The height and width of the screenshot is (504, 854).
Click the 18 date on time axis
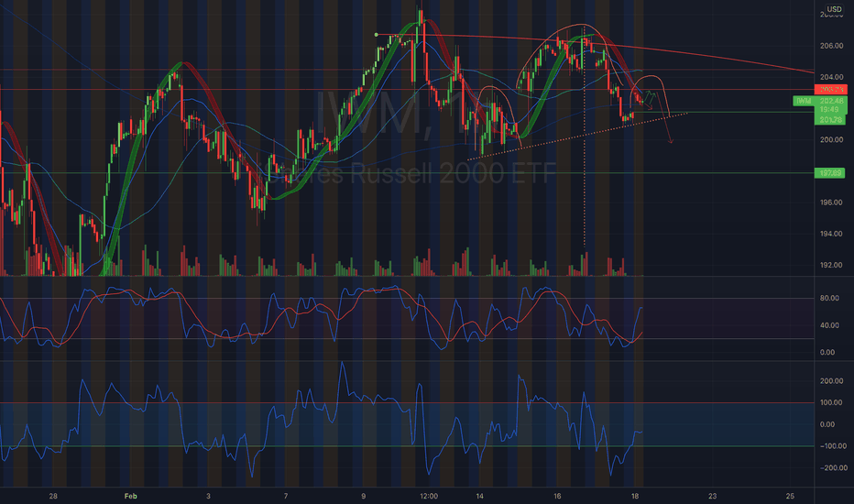click(x=634, y=497)
